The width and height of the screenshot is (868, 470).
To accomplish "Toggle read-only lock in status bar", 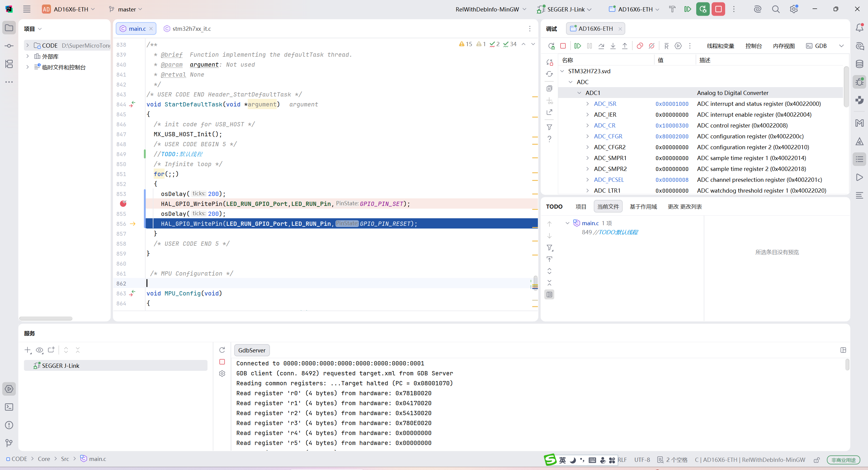I will coord(817,460).
